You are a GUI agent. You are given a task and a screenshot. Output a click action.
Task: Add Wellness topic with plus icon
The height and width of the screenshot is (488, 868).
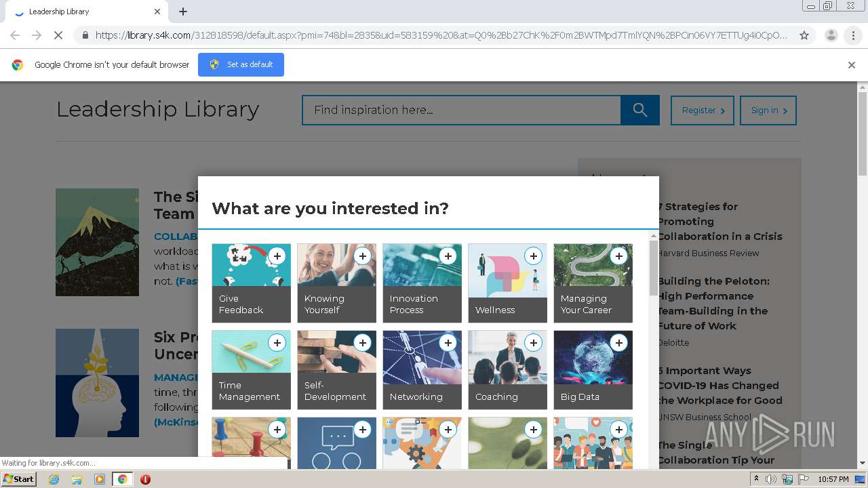533,256
